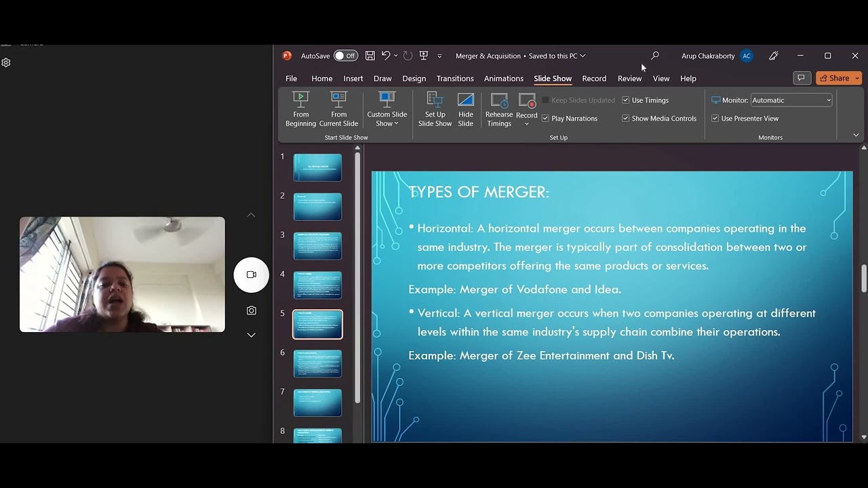Screen dimensions: 868x488
Task: Click the thumbnail pane scroll up arrow
Action: (x=357, y=148)
